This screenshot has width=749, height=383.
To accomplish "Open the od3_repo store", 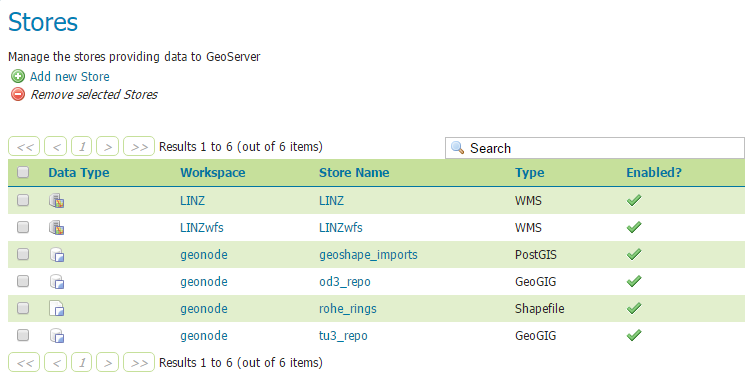I will [344, 282].
